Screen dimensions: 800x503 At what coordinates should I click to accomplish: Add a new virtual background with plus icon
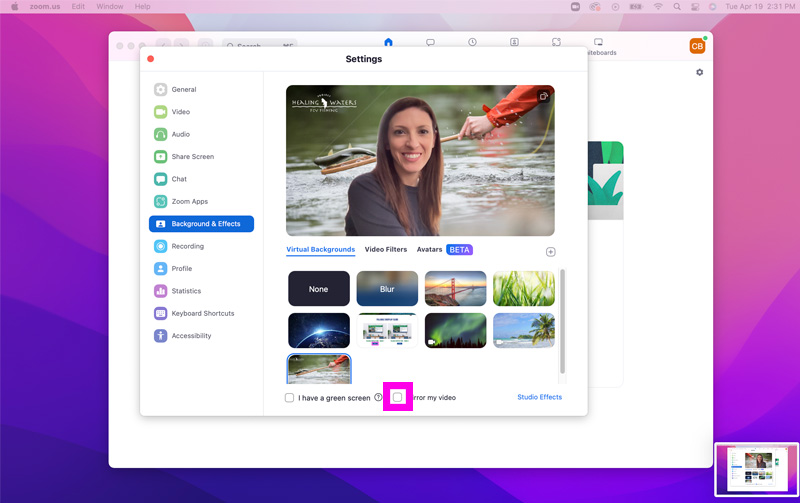point(551,252)
